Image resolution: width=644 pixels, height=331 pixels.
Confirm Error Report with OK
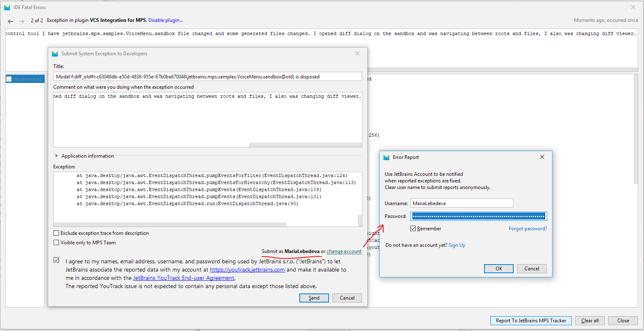(499, 269)
